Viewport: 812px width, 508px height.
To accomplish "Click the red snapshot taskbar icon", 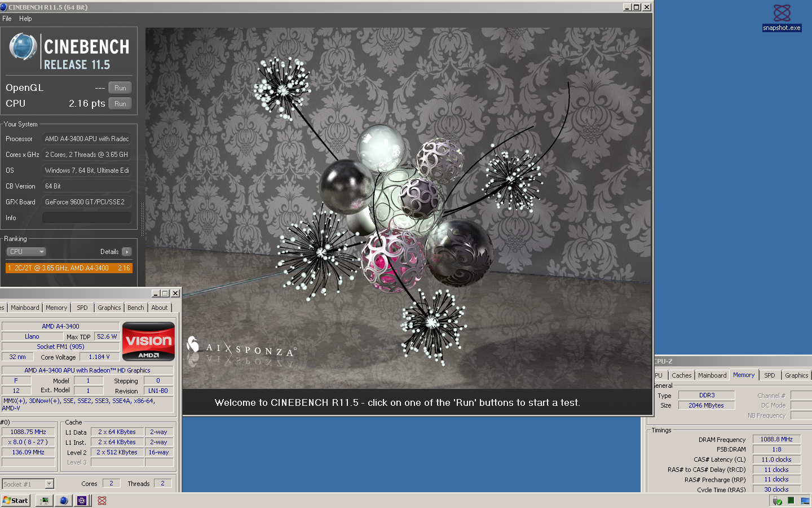I will [102, 501].
